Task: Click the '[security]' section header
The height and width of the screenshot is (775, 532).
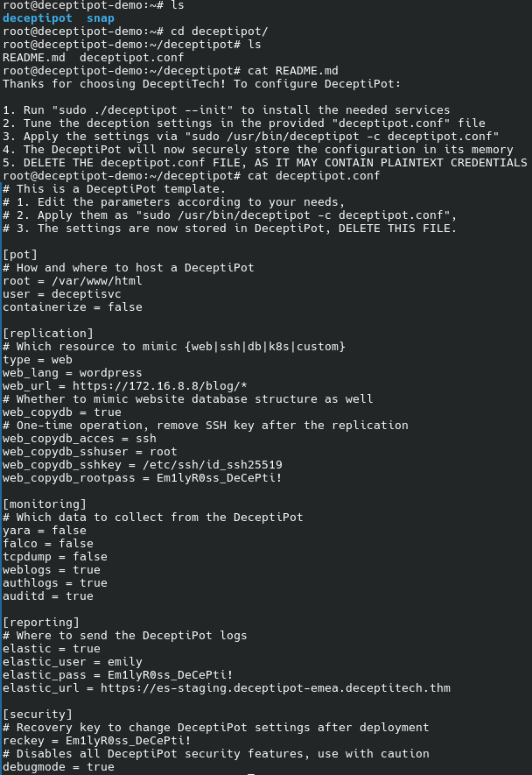Action: 38,715
